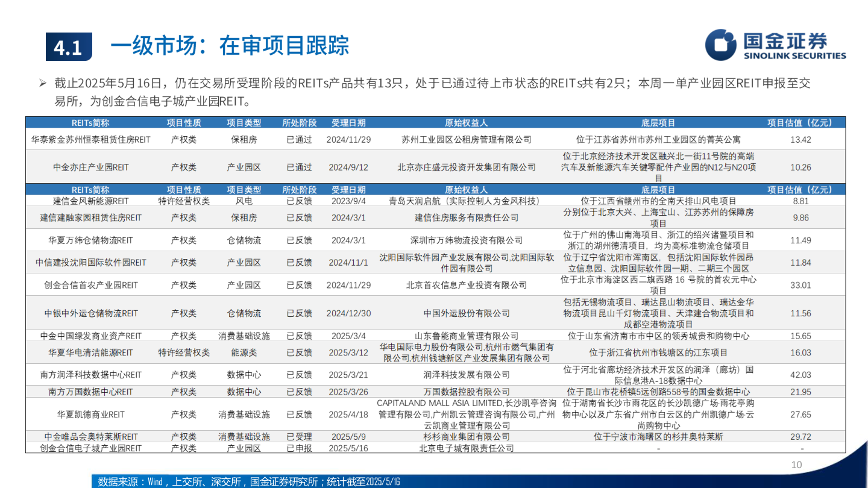
Task: Click the acceptance date 2024/11/1
Action: [348, 263]
